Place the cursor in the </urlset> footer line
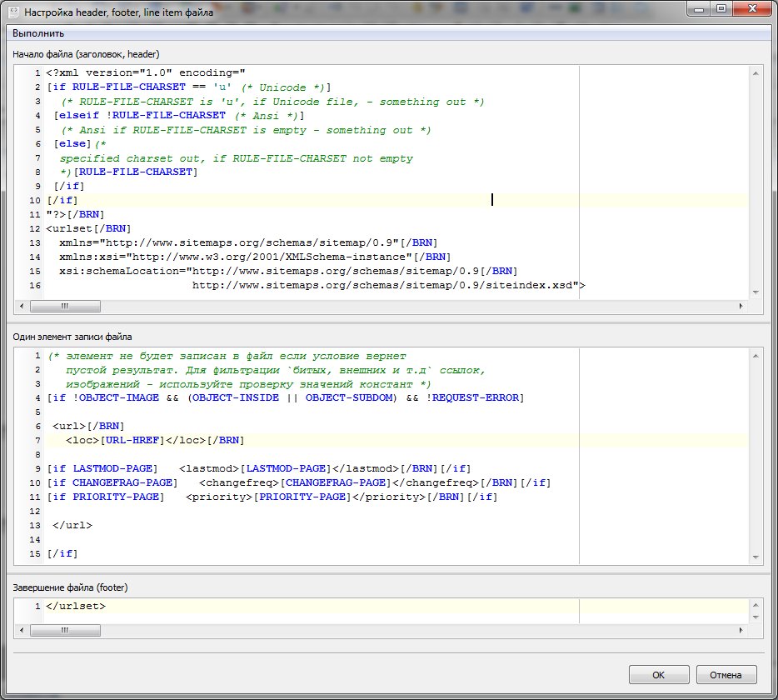 pyautogui.click(x=76, y=606)
